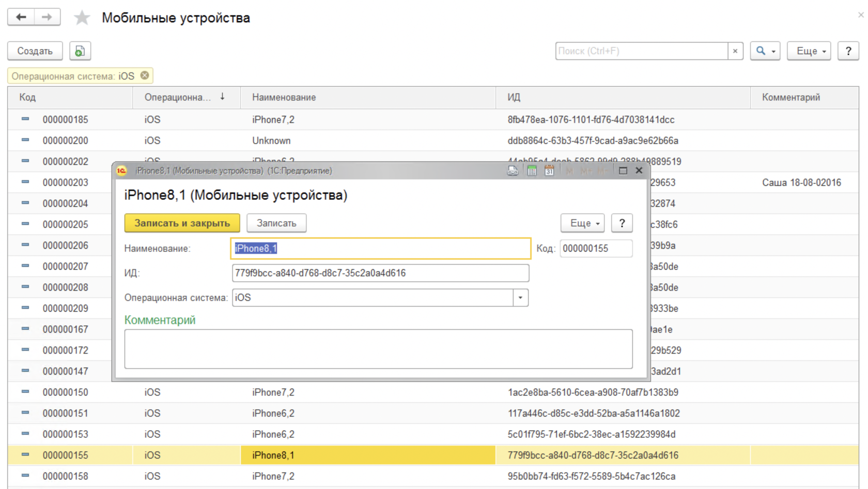
Task: Clear the search field with the x button
Action: (x=735, y=51)
